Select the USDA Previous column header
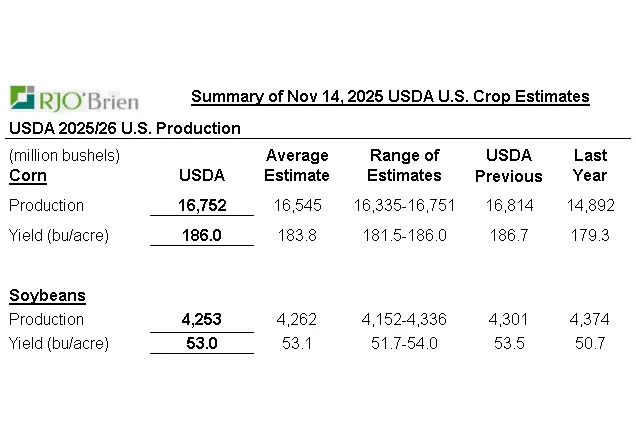 pos(508,165)
